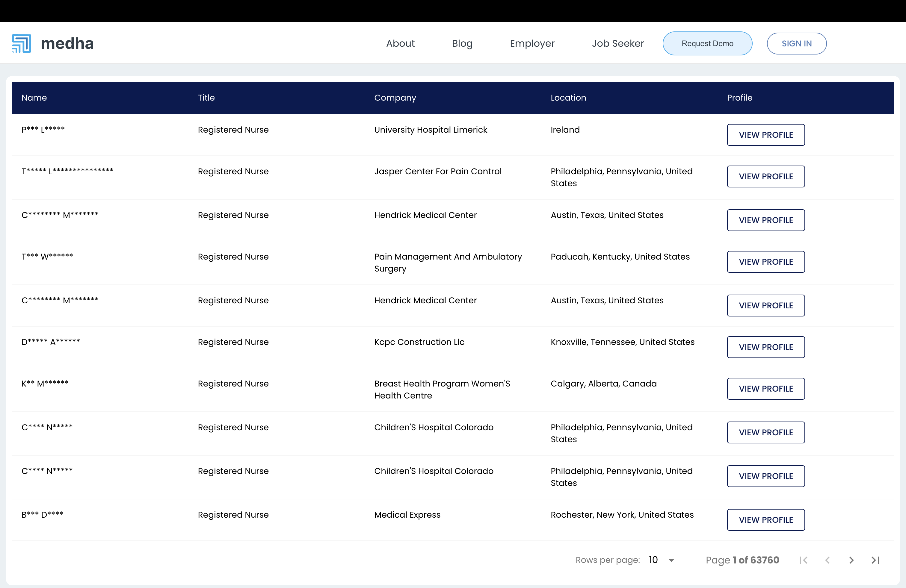Click company University Hospital Limerick
Image resolution: width=906 pixels, height=588 pixels.
point(431,130)
